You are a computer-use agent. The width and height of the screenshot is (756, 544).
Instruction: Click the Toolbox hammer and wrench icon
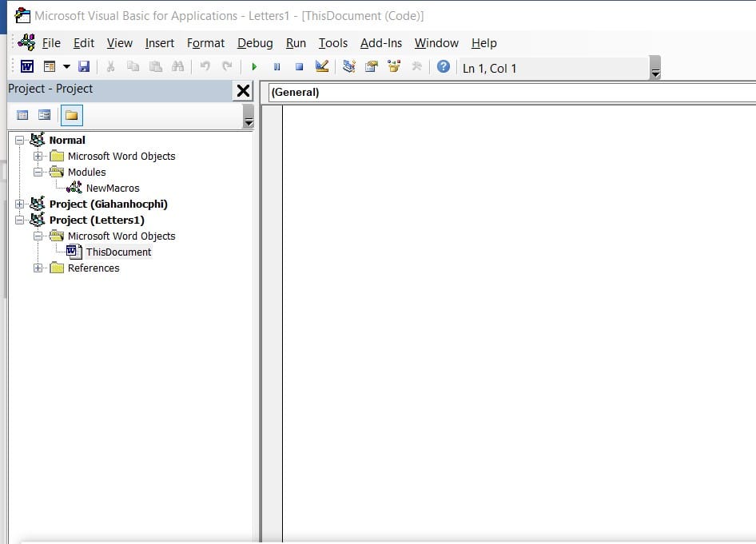point(416,66)
